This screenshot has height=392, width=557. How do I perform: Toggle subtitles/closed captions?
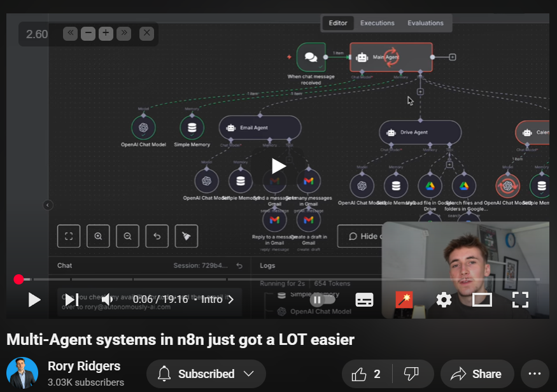point(364,300)
